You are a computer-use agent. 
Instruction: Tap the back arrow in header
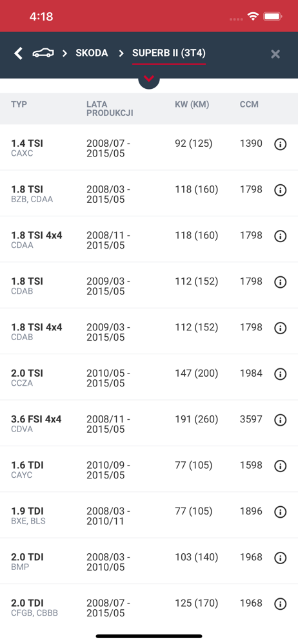[x=18, y=53]
